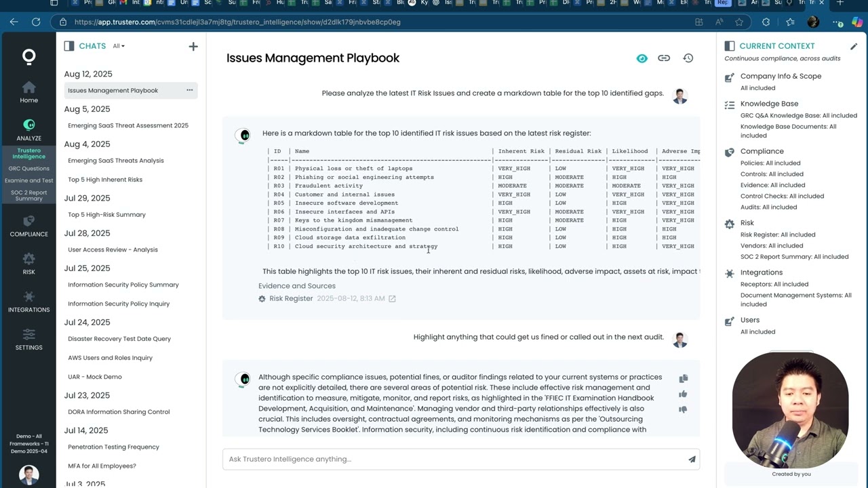Select Trustero Intelligence submenu item
868x488 pixels.
28,153
